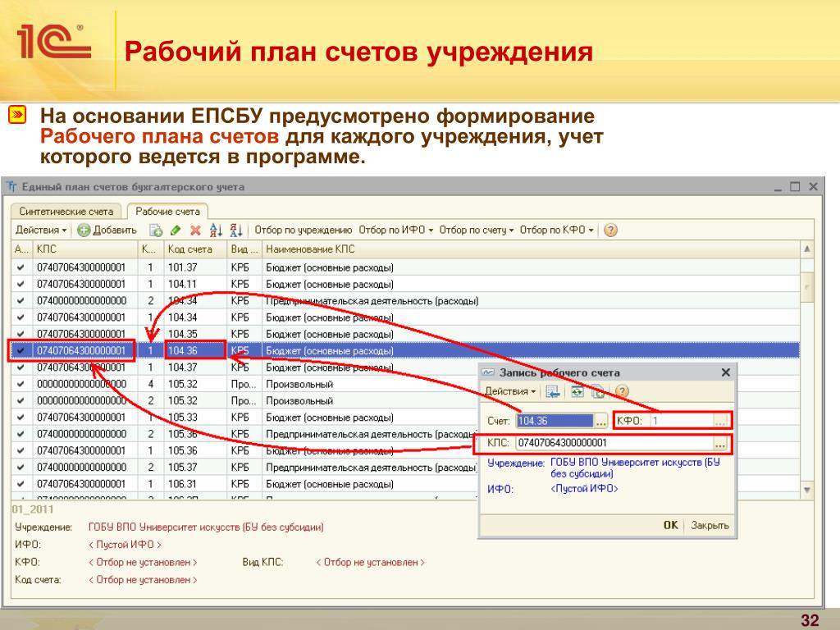Click the ИФО filter value '< Пустой ИФО >' in bottom panel

pyautogui.click(x=125, y=545)
